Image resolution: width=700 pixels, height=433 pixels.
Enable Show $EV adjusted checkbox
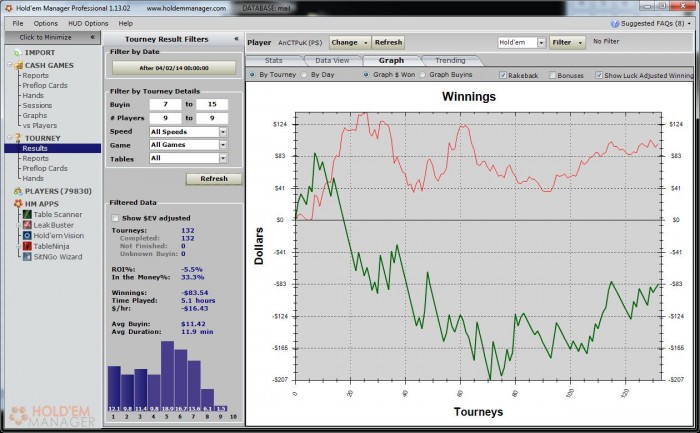pos(115,218)
